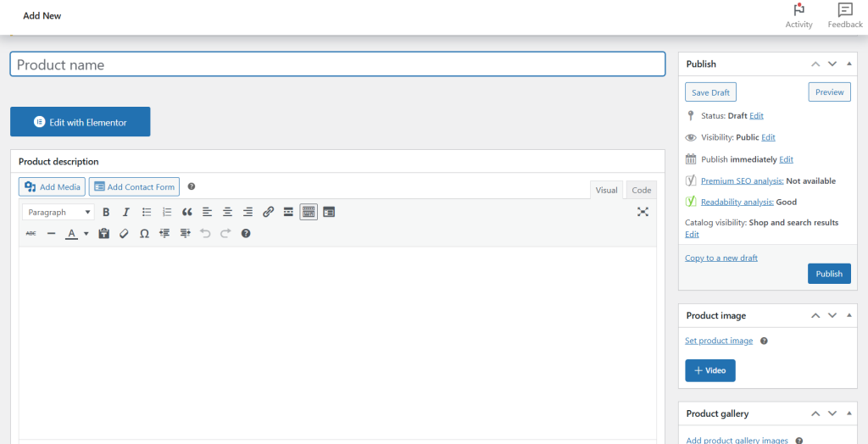Open text color picker dropdown arrow
This screenshot has height=444, width=868.
[x=86, y=234]
